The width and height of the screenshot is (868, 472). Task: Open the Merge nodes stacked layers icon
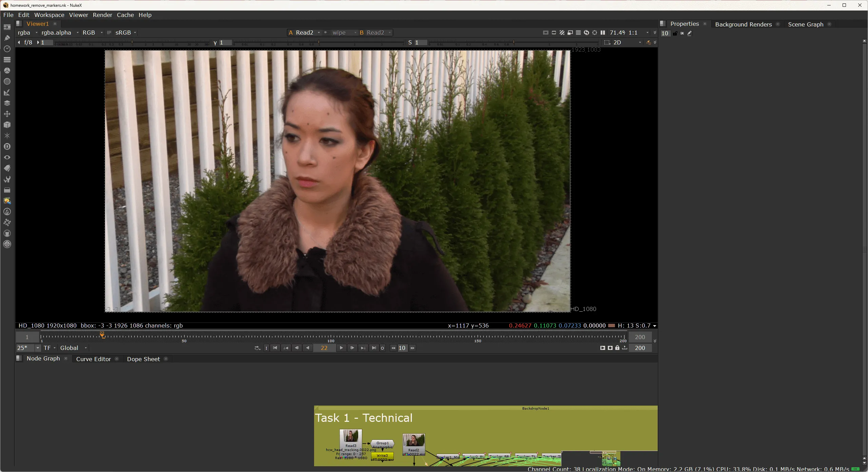coord(7,103)
